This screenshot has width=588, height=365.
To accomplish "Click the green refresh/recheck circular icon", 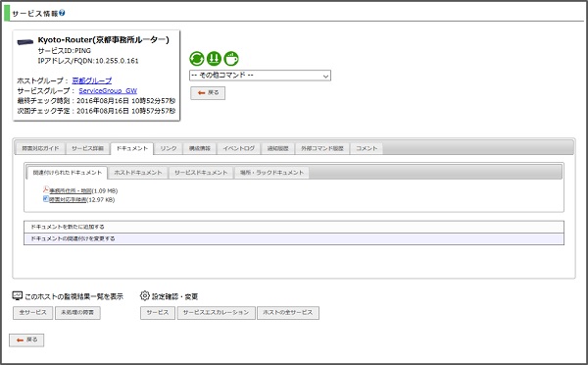I will 197,59.
